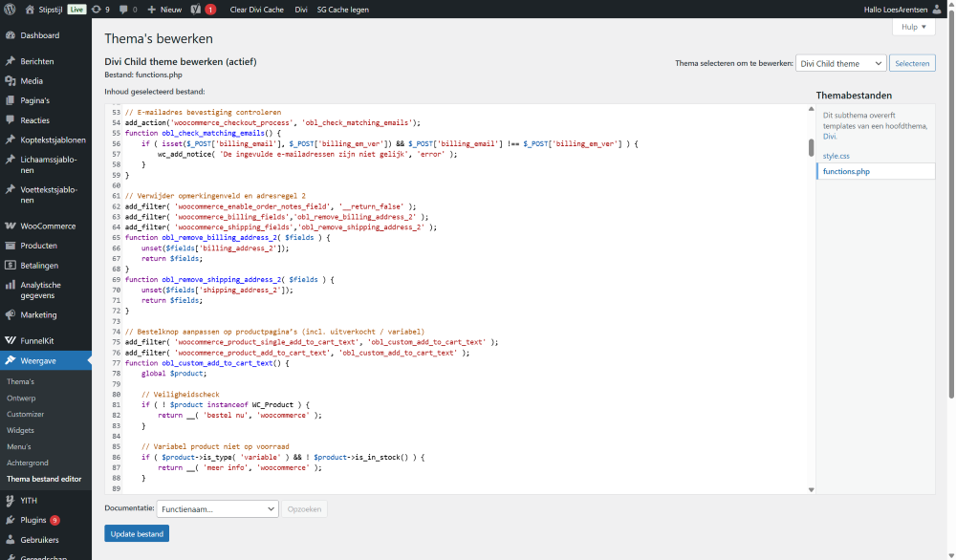Viewport: 956px width, 560px height.
Task: Open the Functienaam documentation dropdown
Action: point(218,508)
